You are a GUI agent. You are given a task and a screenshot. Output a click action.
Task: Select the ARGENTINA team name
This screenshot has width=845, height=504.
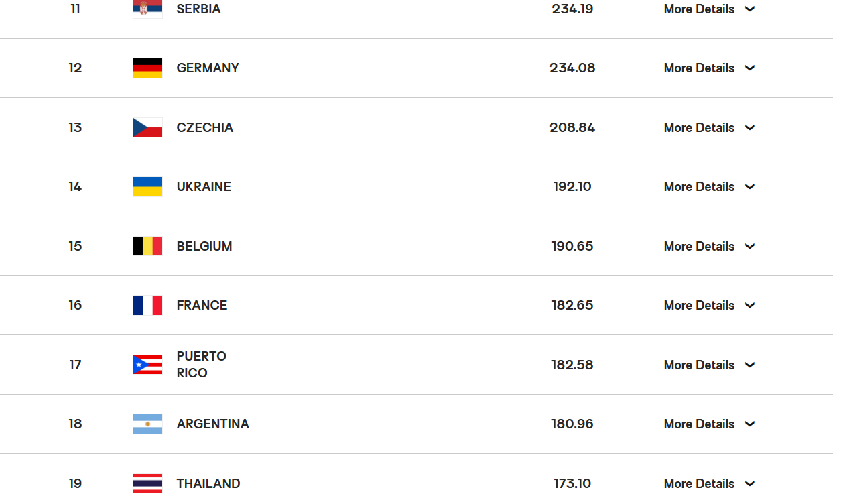click(x=212, y=424)
